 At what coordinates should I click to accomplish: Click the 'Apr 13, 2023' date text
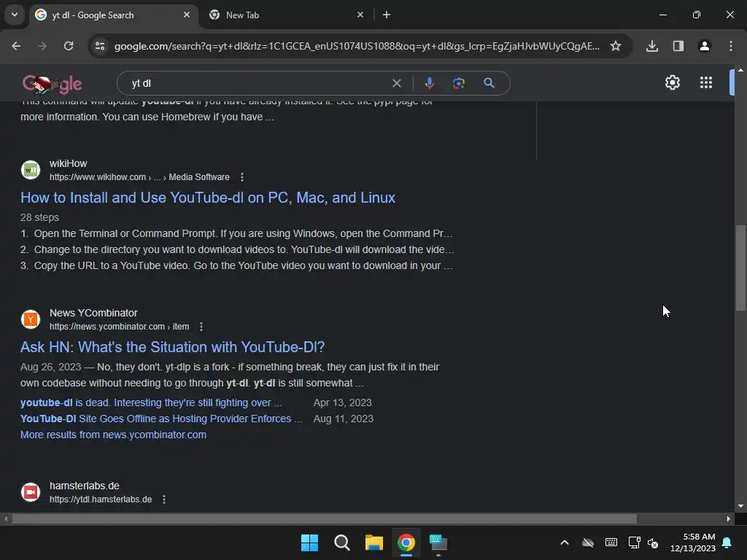click(343, 402)
